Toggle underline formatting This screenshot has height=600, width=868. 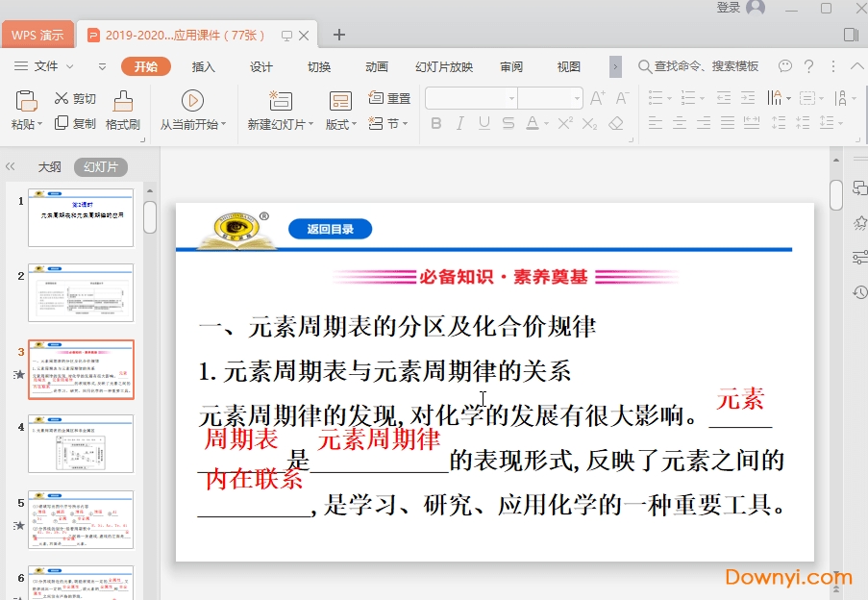pyautogui.click(x=484, y=123)
